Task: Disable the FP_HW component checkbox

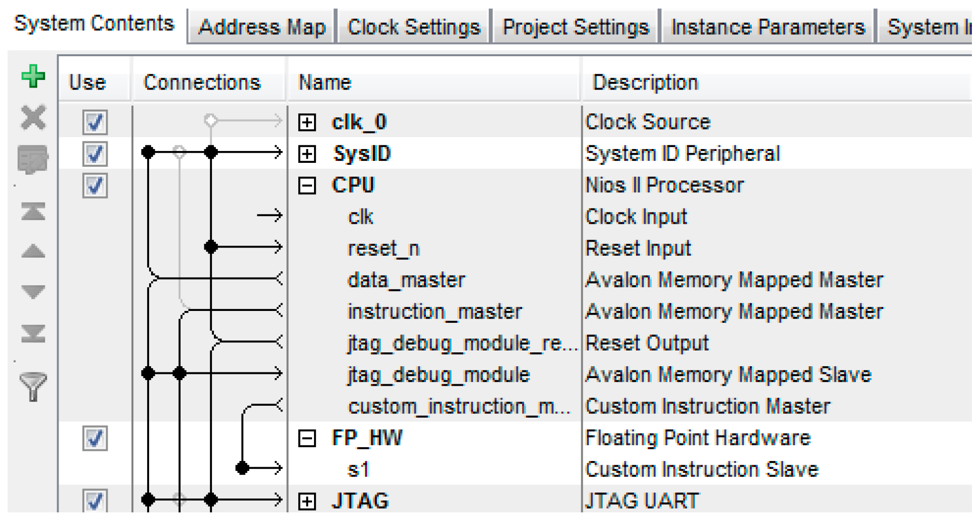Action: 95,438
